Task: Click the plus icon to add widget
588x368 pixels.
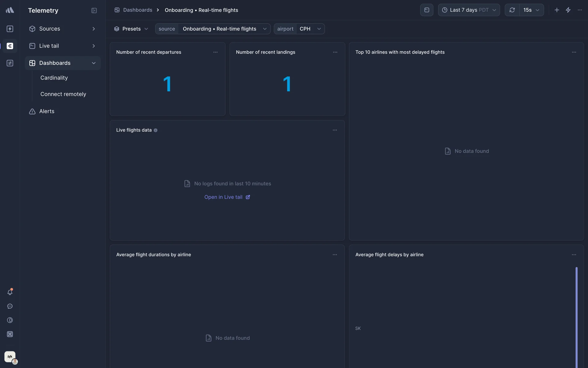Action: [x=557, y=10]
